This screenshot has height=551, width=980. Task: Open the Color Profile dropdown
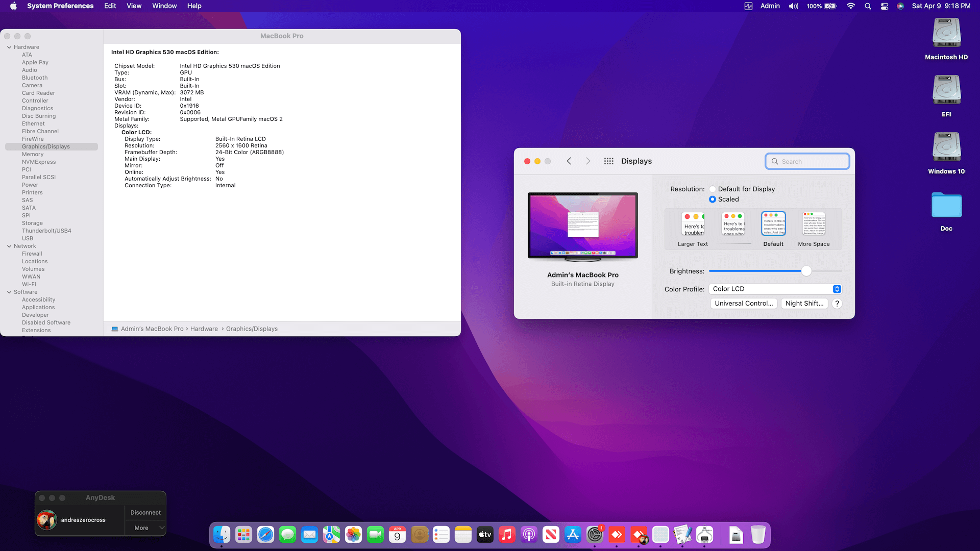click(775, 289)
